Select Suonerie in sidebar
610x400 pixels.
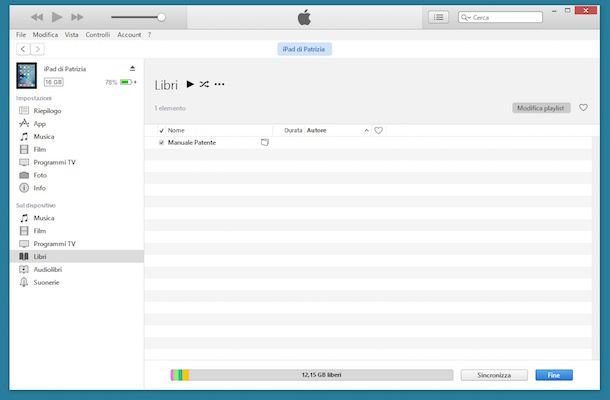coord(46,282)
